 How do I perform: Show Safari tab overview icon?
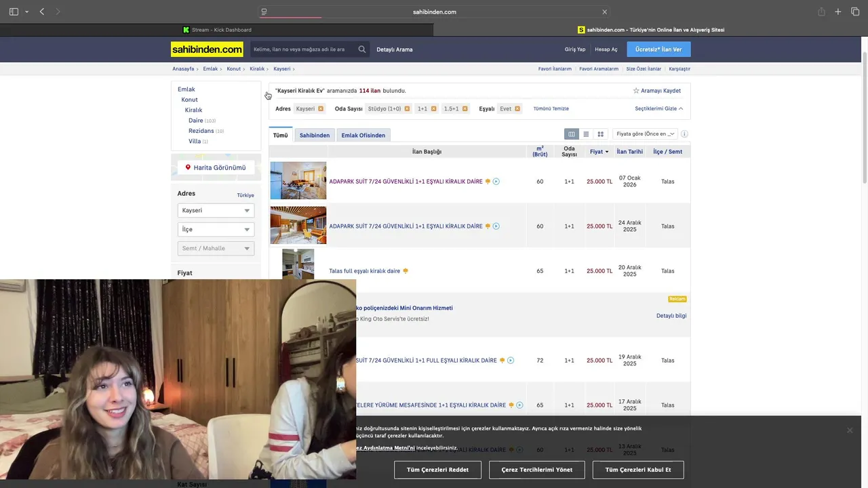tap(855, 12)
